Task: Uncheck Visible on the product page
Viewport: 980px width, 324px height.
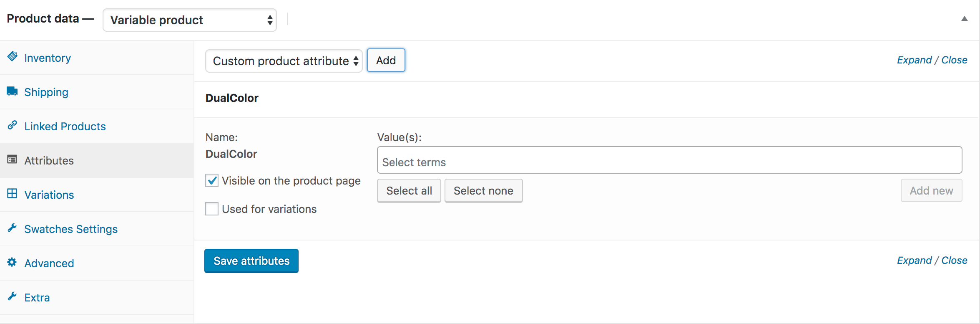Action: tap(212, 181)
